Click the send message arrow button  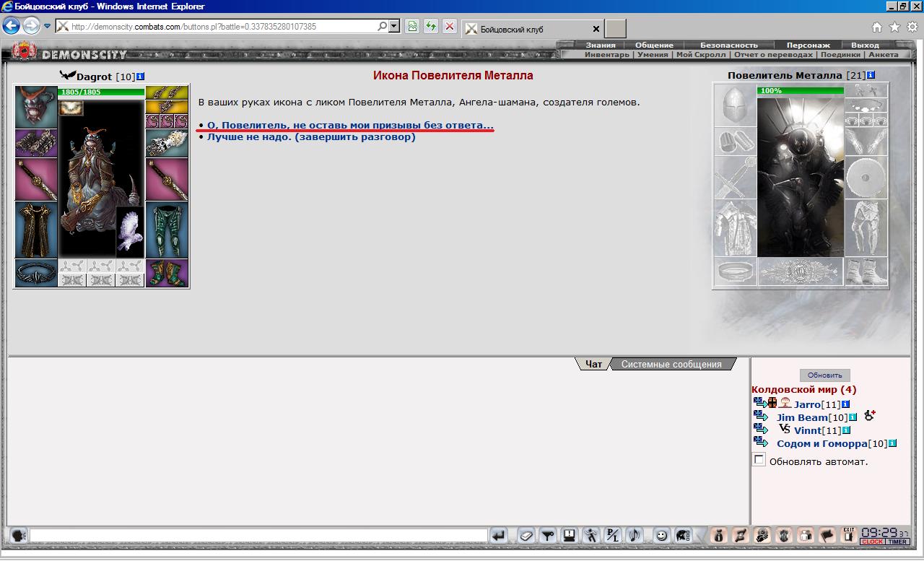tap(499, 536)
